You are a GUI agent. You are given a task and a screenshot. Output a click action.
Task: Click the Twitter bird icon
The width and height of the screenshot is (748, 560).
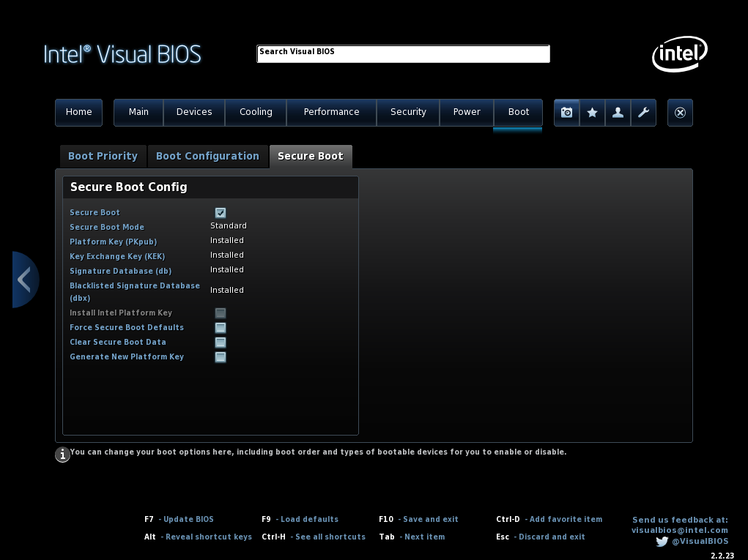click(x=662, y=542)
